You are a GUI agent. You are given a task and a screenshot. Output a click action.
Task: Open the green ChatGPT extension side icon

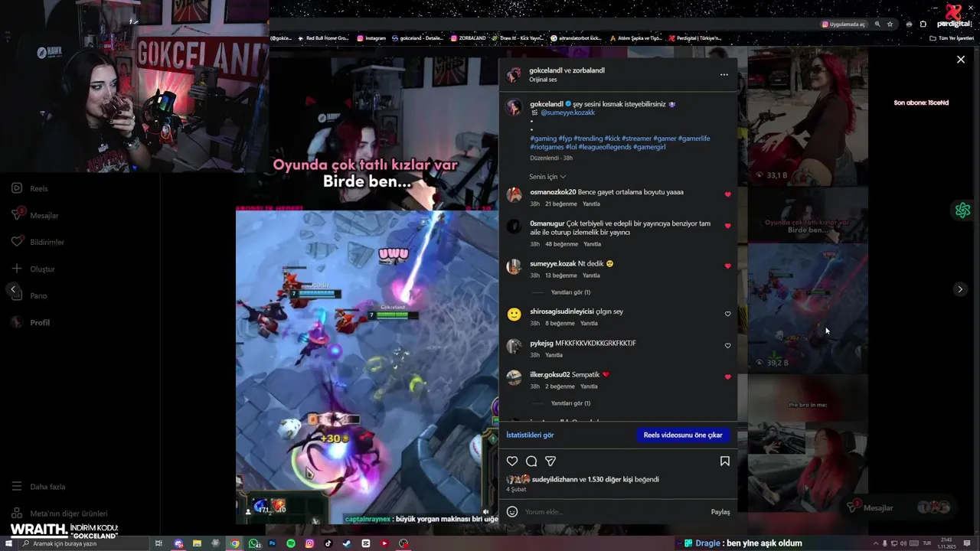962,210
